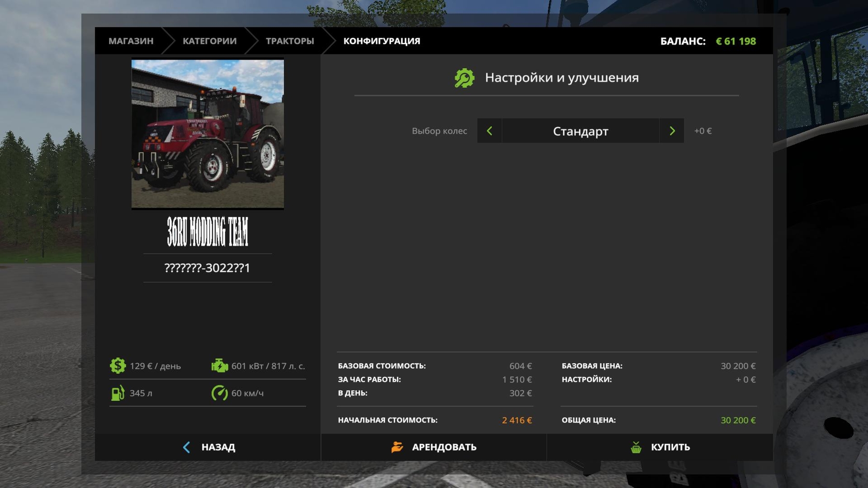This screenshot has height=488, width=868.
Task: Click the green dollar daily cost icon
Action: (x=118, y=366)
